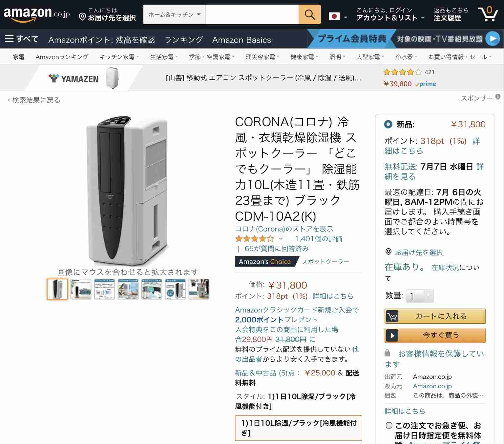This screenshot has height=444, width=504.
Task: Open the ランキング nav item
Action: pos(184,40)
